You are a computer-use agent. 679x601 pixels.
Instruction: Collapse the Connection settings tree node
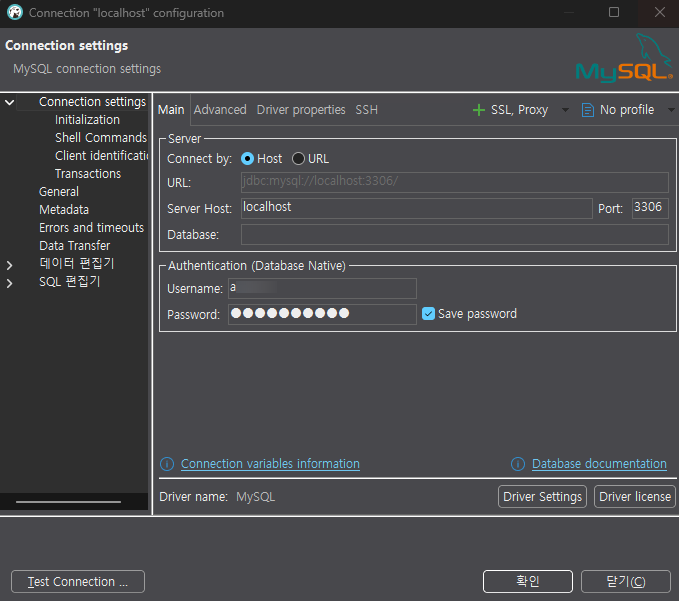click(10, 102)
